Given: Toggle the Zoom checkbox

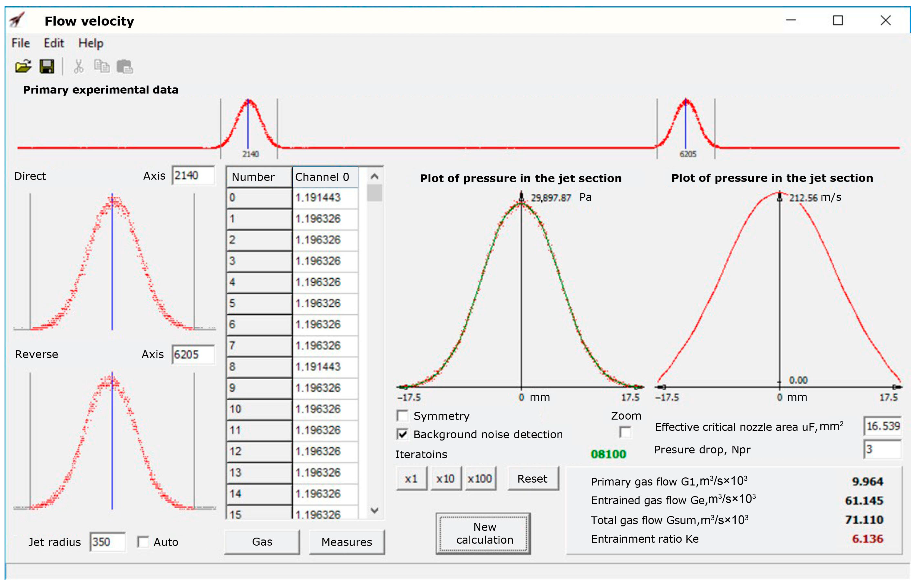Looking at the screenshot, I should (x=625, y=432).
